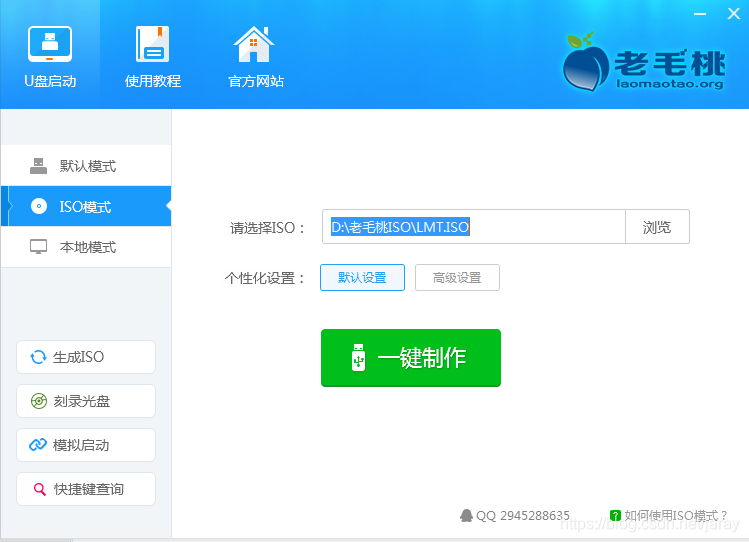
Task: Click 浏览 to browse for ISO
Action: pos(657,226)
